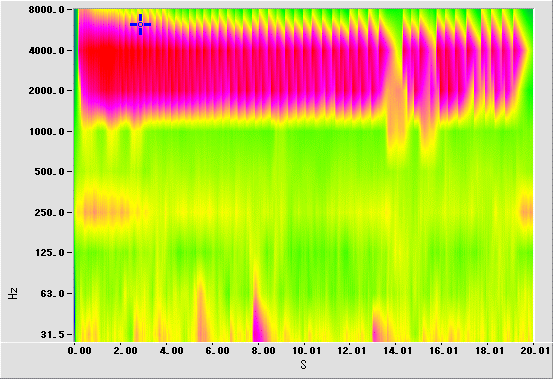Select the 4000.0 frequency axis label

[x=47, y=50]
